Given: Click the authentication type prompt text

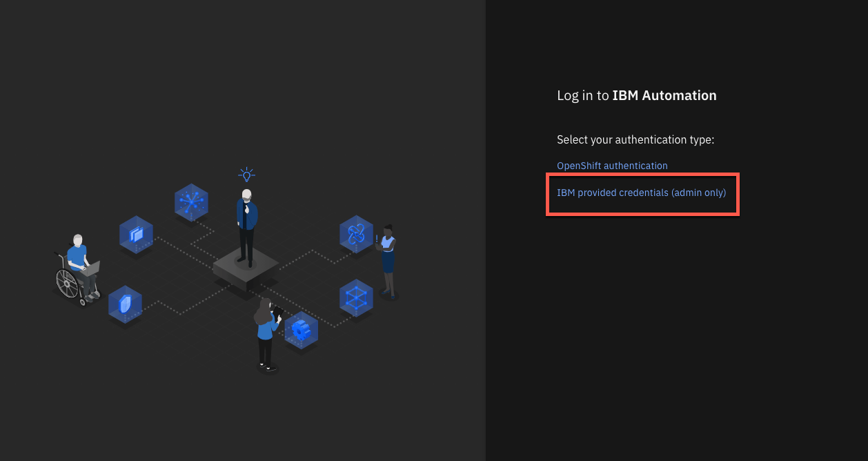Looking at the screenshot, I should tap(635, 139).
